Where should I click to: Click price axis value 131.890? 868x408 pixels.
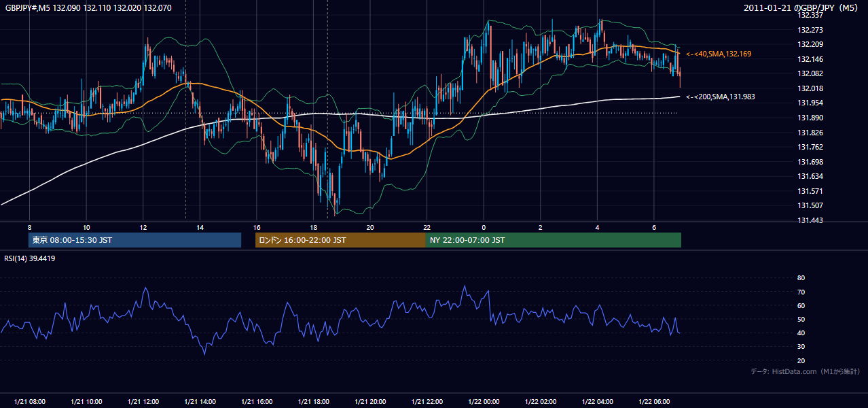coord(810,118)
